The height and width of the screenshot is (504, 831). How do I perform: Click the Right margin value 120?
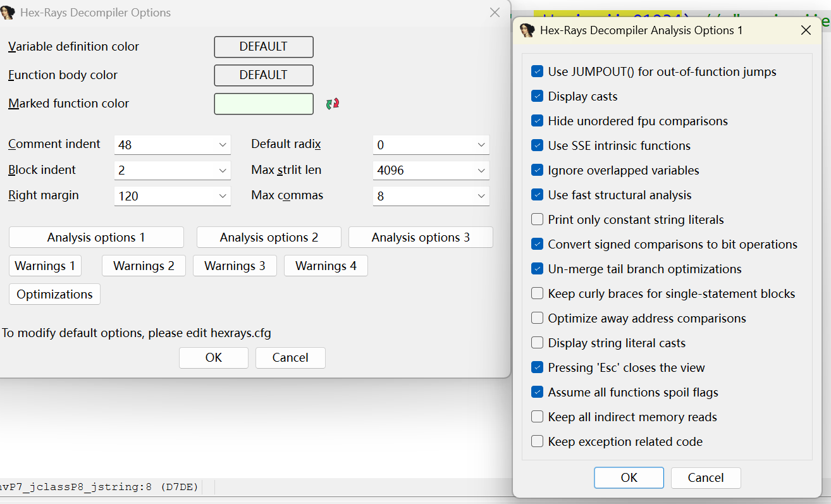click(128, 197)
